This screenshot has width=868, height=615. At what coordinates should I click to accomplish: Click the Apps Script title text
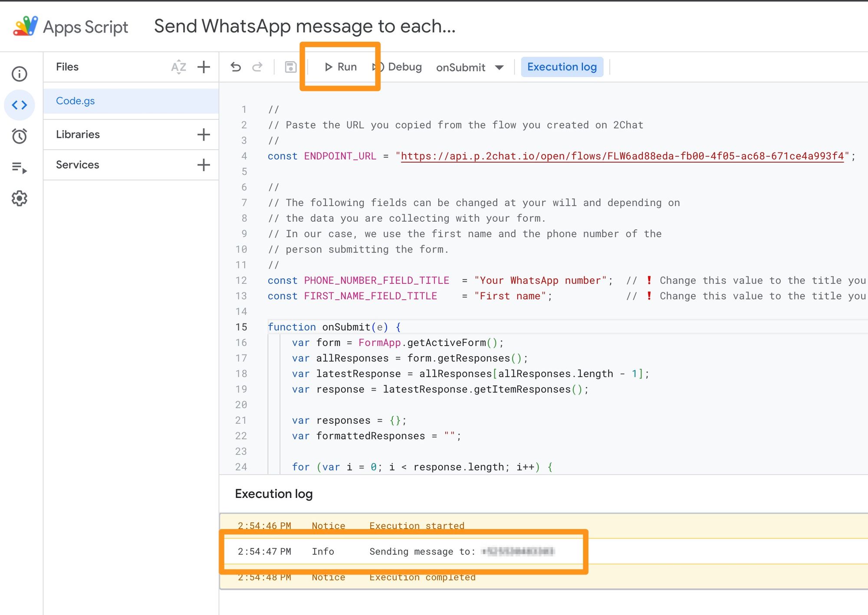[85, 27]
